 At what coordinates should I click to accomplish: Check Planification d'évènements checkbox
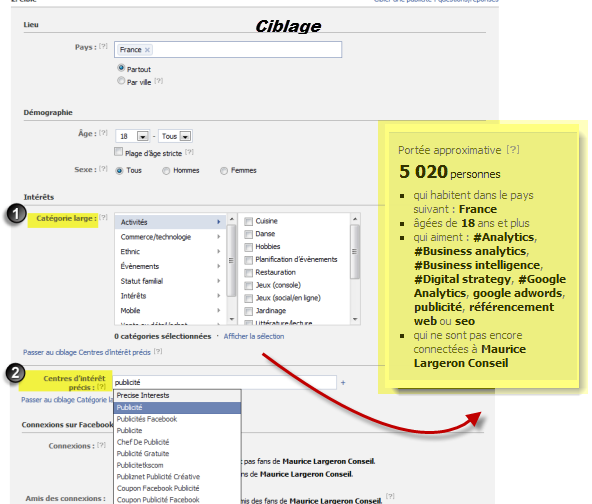(248, 260)
